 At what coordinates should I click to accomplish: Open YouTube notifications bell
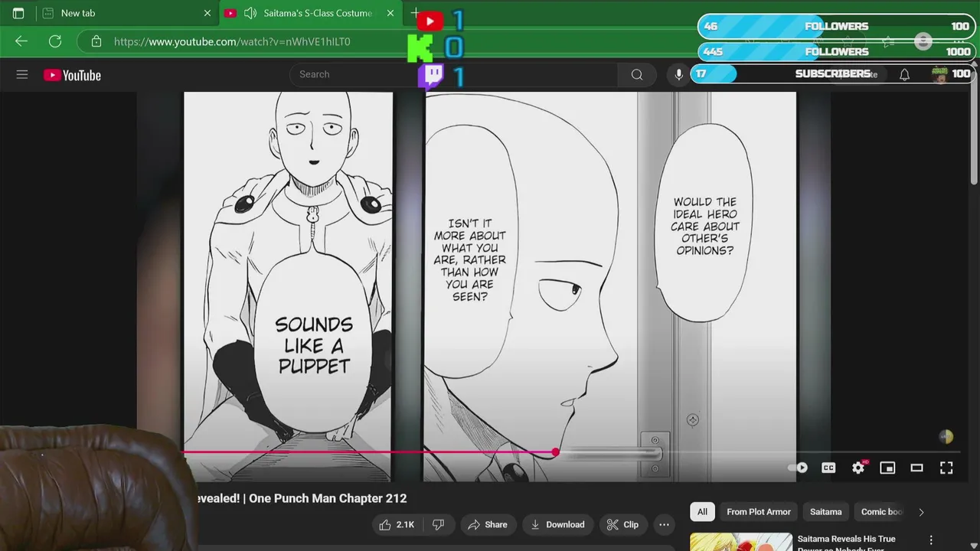[x=904, y=74]
